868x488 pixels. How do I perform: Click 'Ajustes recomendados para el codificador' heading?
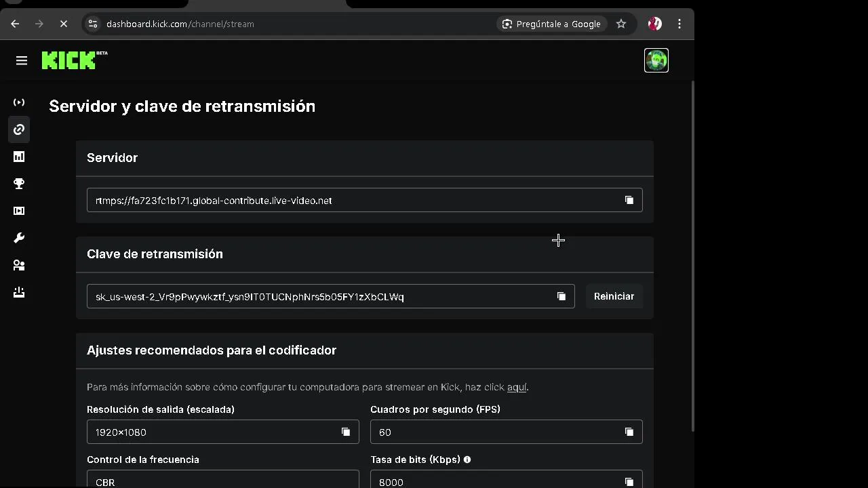point(212,350)
